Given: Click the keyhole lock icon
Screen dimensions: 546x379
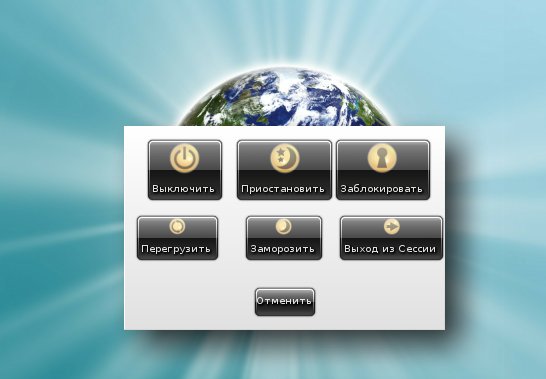Looking at the screenshot, I should tap(382, 158).
